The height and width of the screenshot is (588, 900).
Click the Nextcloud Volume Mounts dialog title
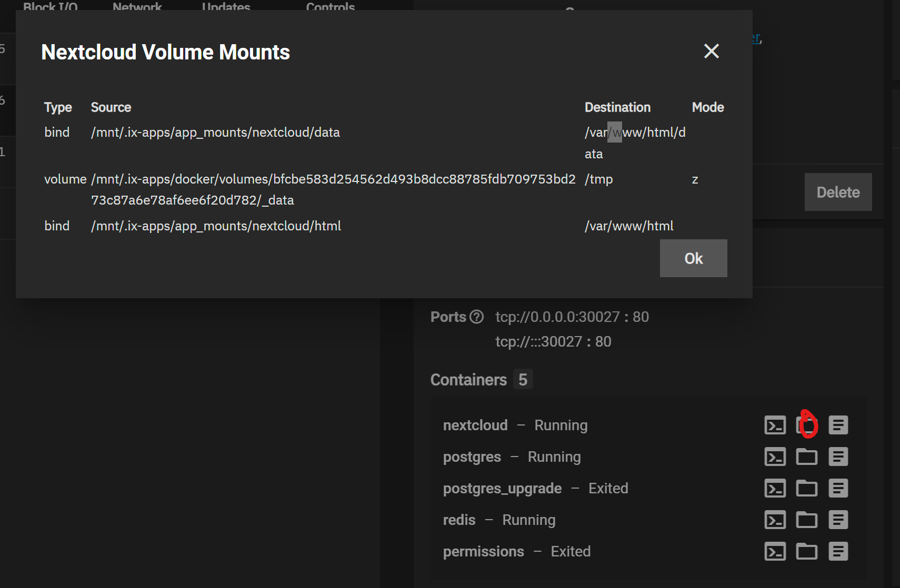pyautogui.click(x=166, y=52)
